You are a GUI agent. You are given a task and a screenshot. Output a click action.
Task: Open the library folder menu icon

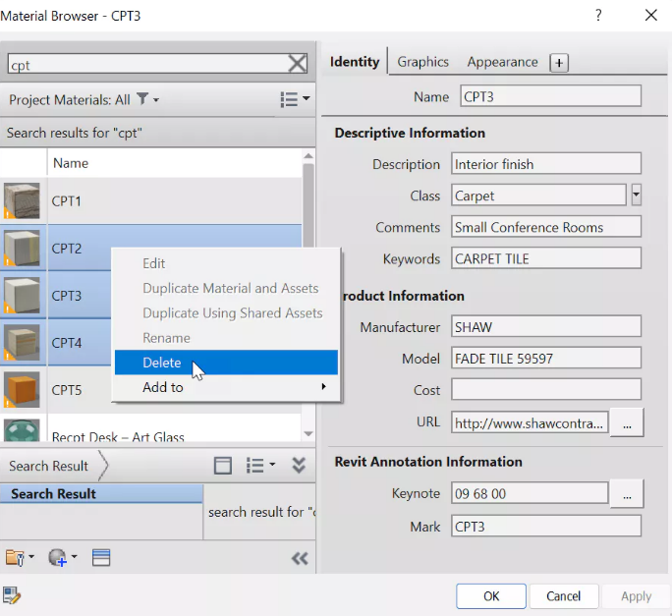pos(19,557)
